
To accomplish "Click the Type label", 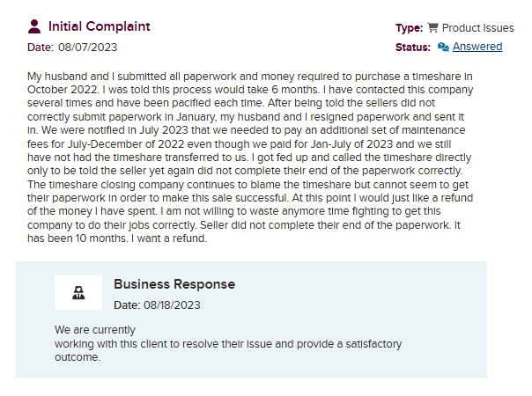I will pyautogui.click(x=410, y=28).
